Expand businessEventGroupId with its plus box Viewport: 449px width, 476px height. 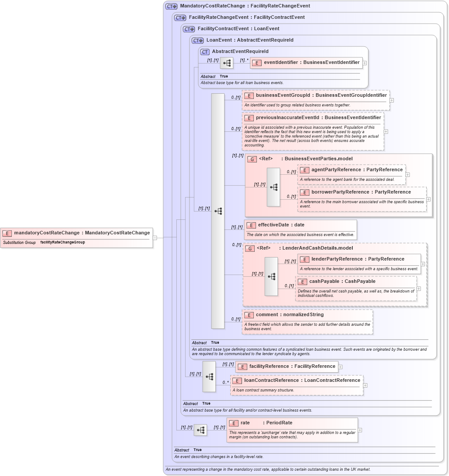pyautogui.click(x=391, y=100)
